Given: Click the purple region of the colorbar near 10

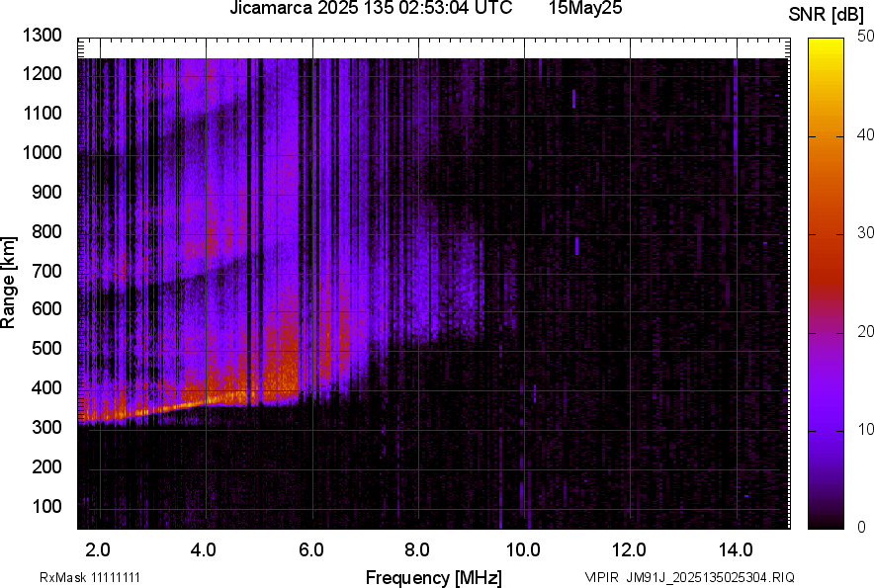Looking at the screenshot, I should (826, 431).
